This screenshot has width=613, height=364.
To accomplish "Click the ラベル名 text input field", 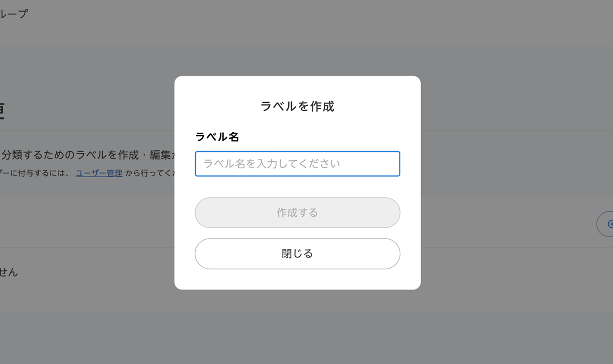I will pos(297,164).
